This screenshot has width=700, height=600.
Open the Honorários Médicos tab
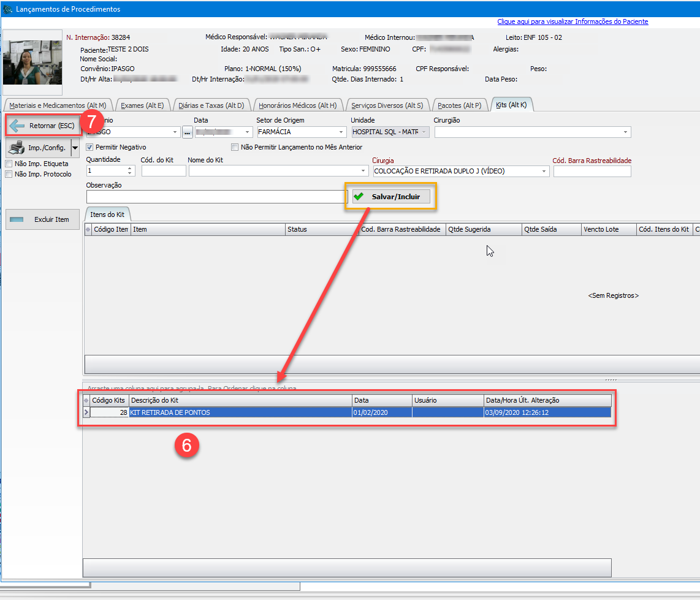pos(297,105)
